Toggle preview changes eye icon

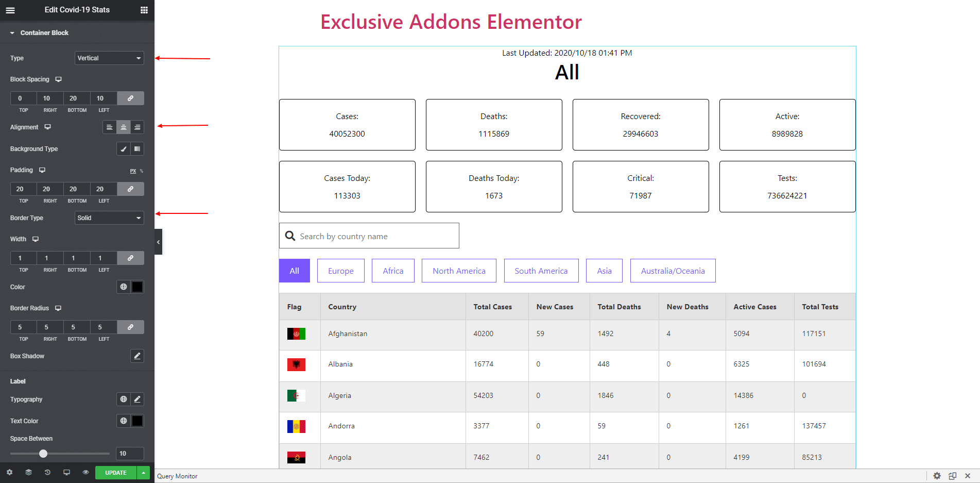[x=85, y=472]
